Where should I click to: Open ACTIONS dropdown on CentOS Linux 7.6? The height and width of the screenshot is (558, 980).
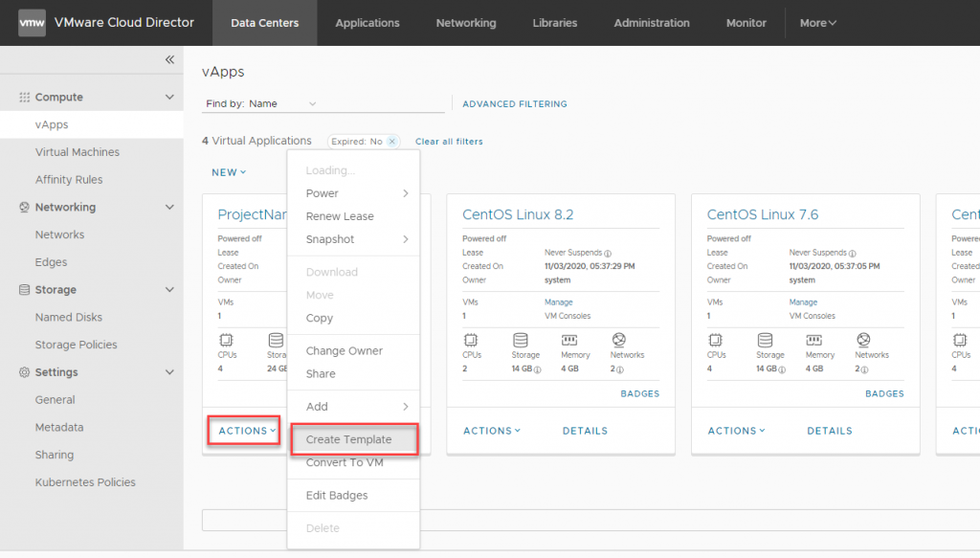coord(736,431)
